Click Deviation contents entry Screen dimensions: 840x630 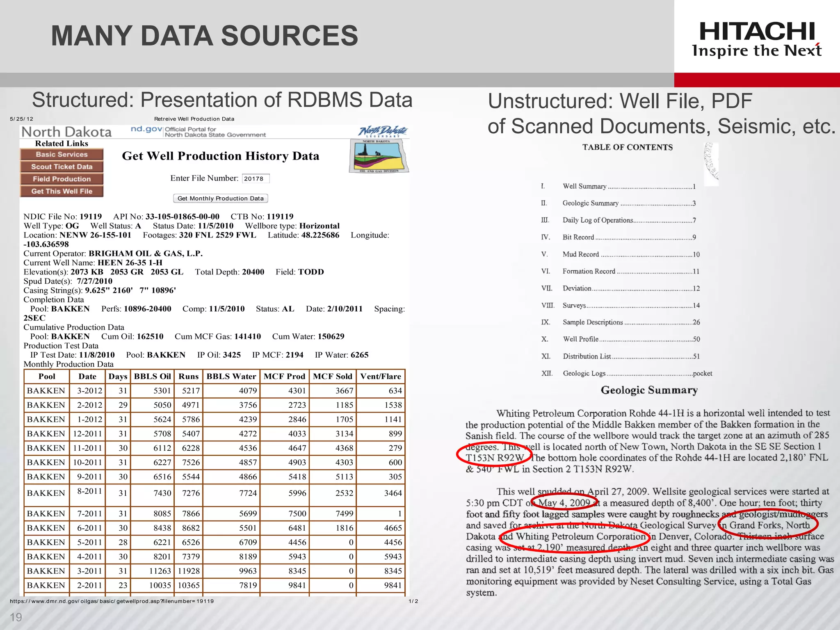(x=620, y=288)
